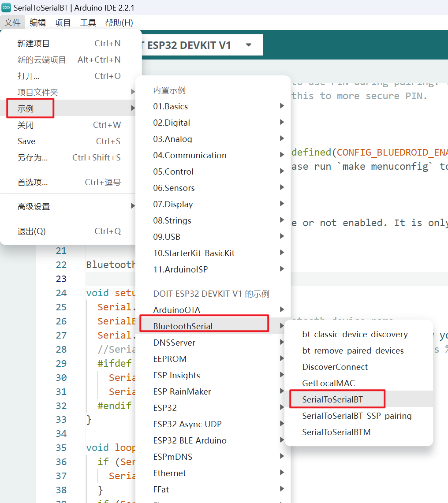Open the 09.USB examples submenu
The image size is (448, 503).
coord(213,237)
